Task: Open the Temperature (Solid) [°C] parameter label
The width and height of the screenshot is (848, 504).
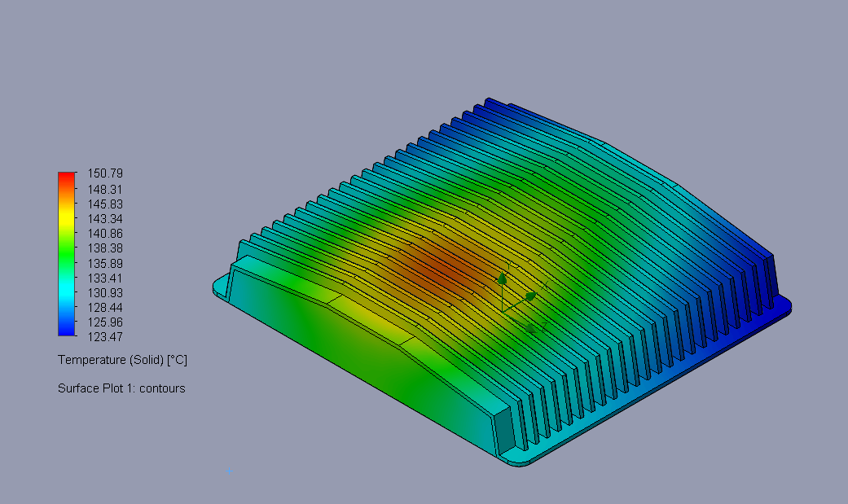Action: [122, 359]
